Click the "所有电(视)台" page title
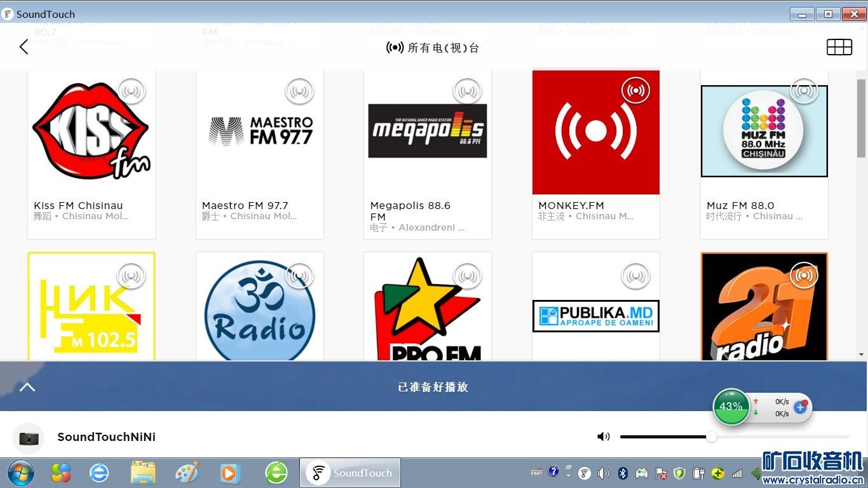868x488 pixels. click(x=443, y=48)
